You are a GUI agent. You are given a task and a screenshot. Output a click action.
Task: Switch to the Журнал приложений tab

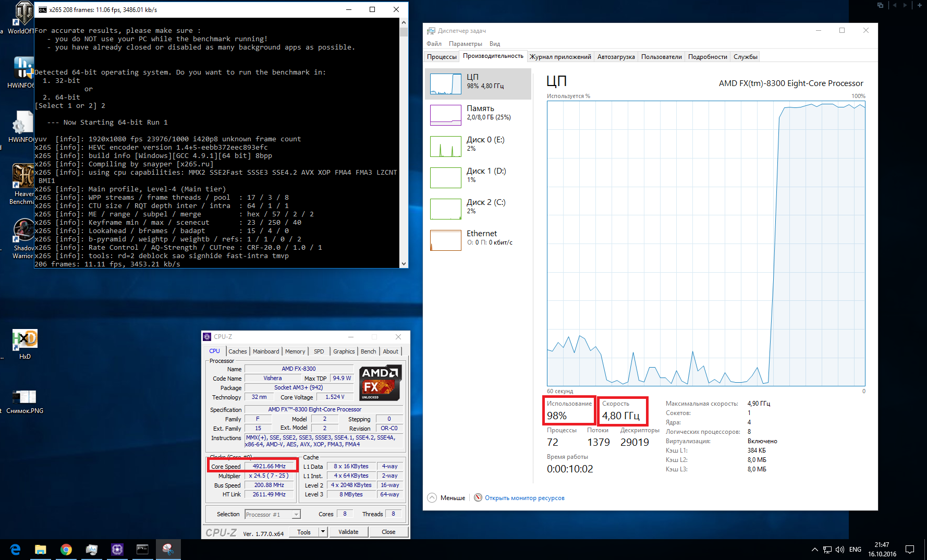point(560,57)
